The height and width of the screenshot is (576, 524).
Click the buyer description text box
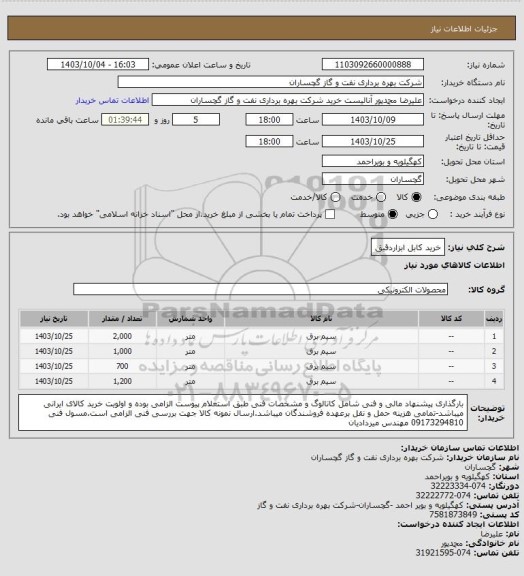(243, 413)
